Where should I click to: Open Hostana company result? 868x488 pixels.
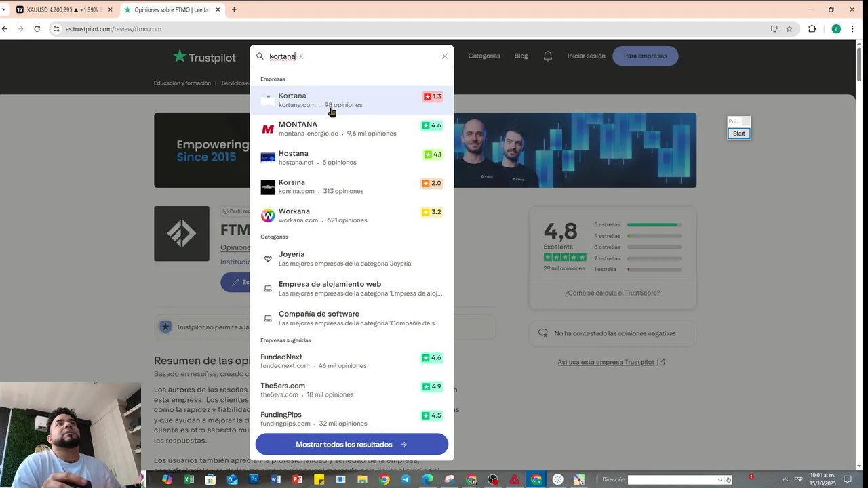(x=352, y=158)
